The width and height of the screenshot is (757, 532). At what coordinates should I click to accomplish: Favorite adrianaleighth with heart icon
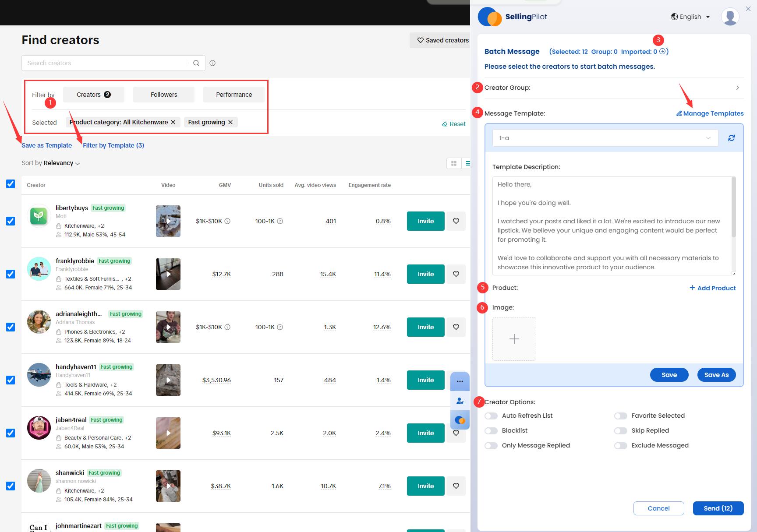click(x=456, y=327)
